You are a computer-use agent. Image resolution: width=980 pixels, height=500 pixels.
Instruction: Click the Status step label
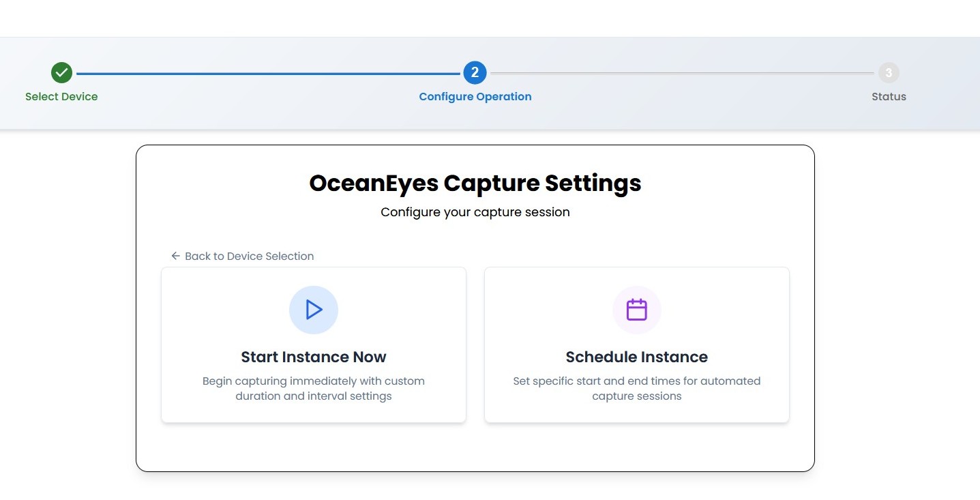[889, 96]
